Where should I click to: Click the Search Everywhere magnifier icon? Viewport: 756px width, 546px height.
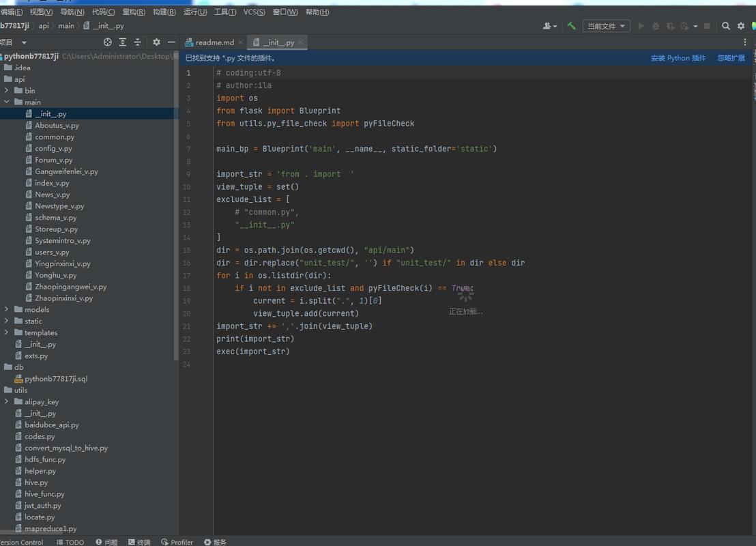(x=726, y=26)
